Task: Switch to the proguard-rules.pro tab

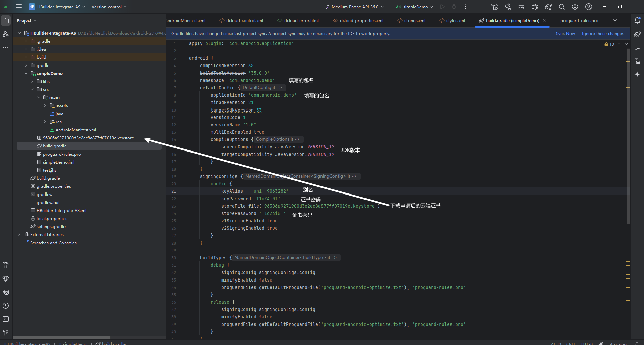Action: coord(579,20)
